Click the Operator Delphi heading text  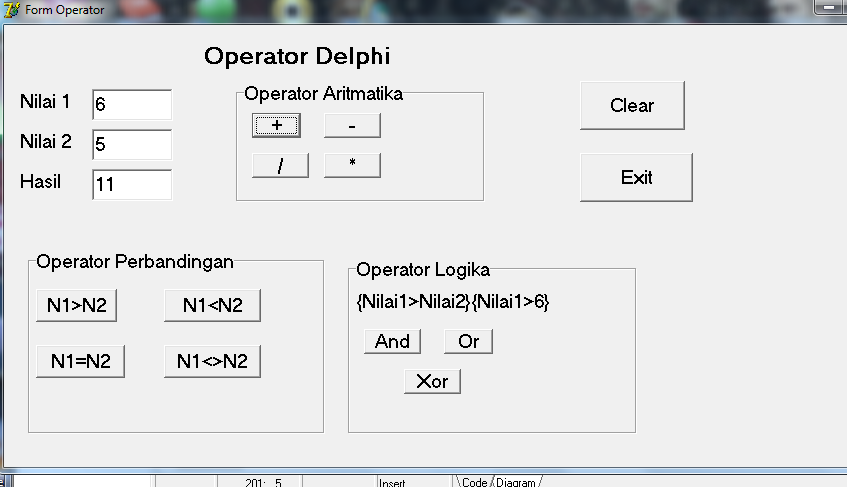point(297,56)
